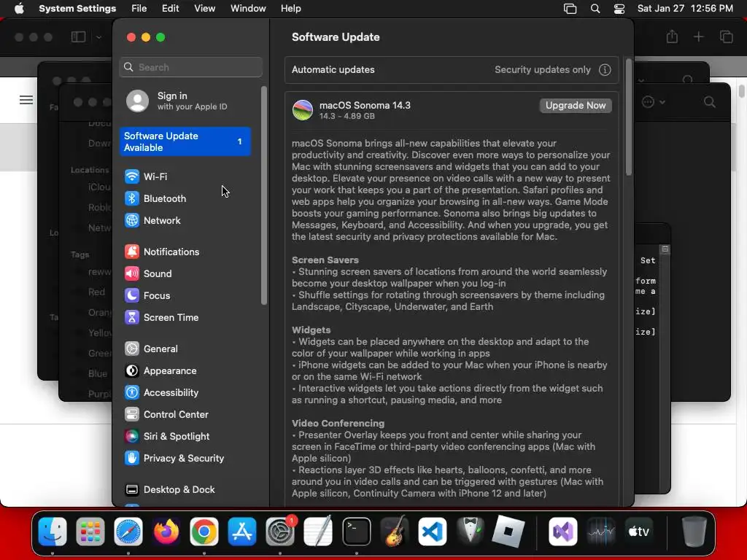Viewport: 747px width, 560px height.
Task: Toggle Safari sidebar button in background
Action: tap(78, 36)
